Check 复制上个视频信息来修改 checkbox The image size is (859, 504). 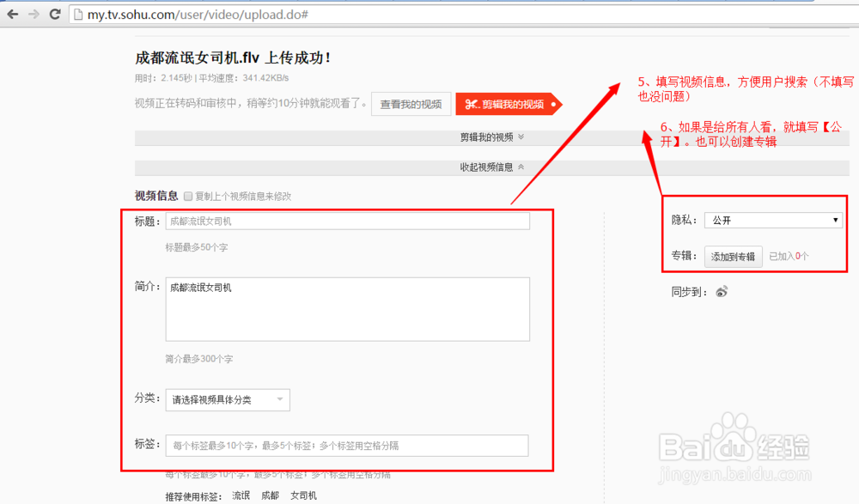[188, 196]
